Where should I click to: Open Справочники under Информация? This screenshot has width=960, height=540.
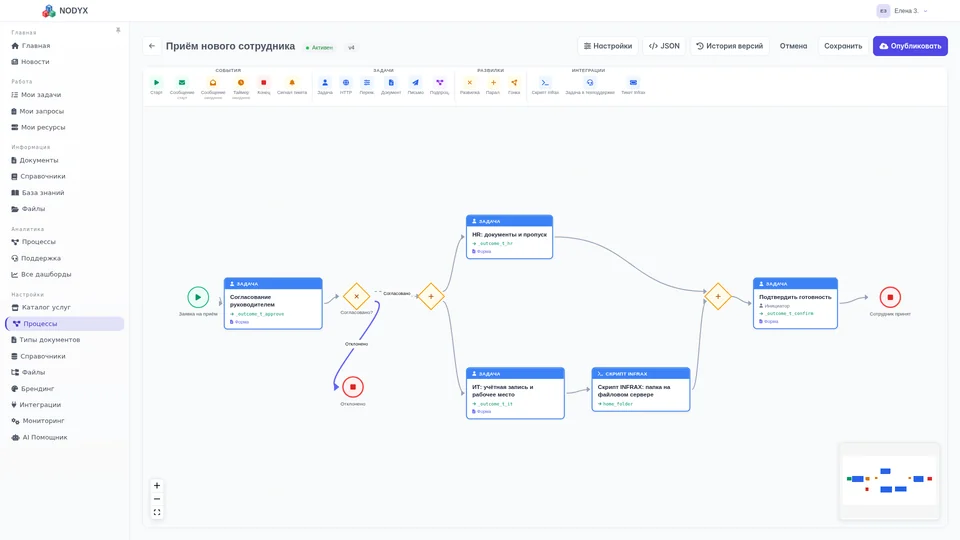pos(64,176)
